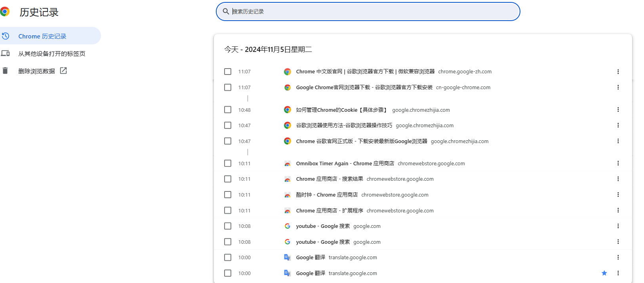Tick the checkbox for 酷时钟 entry
The height and width of the screenshot is (283, 644).
click(x=228, y=195)
